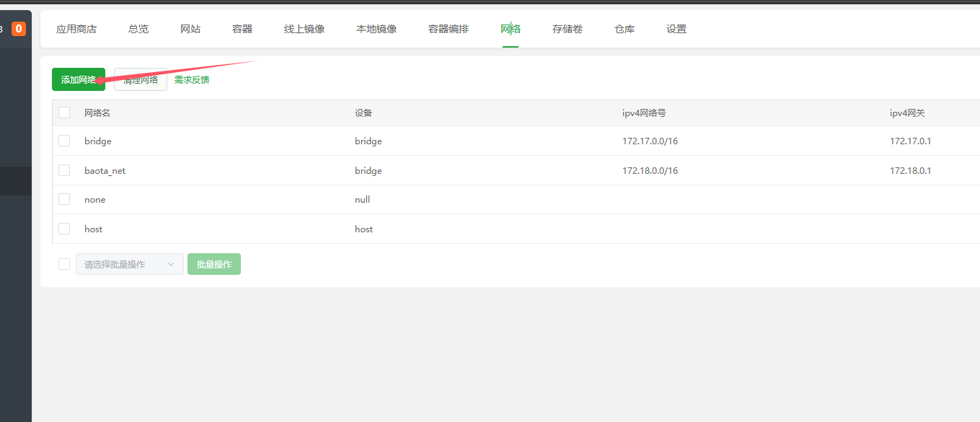This screenshot has width=980, height=422.
Task: Switch to the 容器 tab
Action: click(242, 29)
